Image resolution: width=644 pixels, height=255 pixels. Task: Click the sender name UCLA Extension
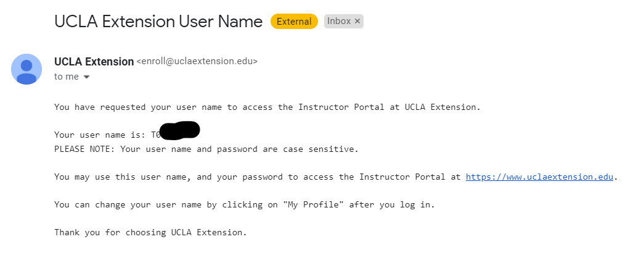point(94,62)
